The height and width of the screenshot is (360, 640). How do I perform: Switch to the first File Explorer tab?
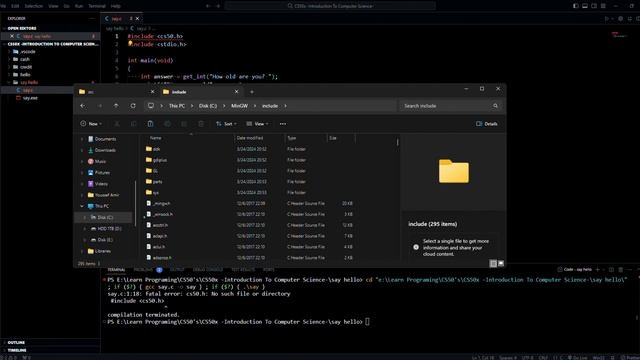click(116, 92)
